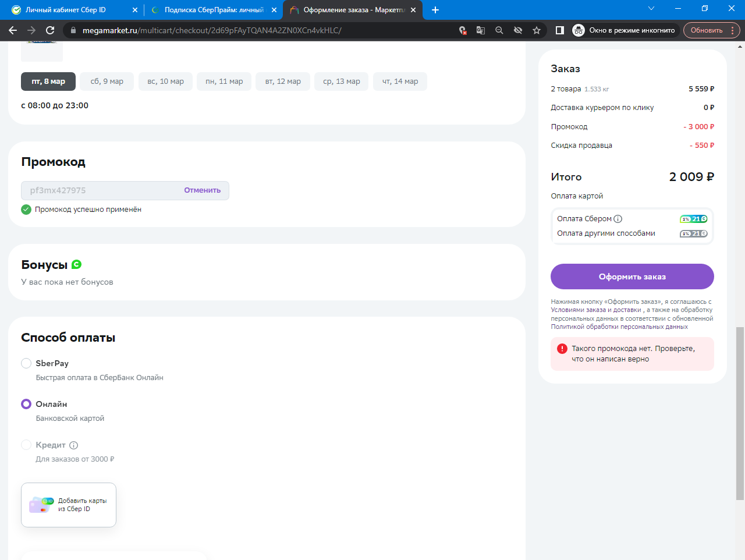
Task: Select SberPay payment method
Action: point(26,363)
